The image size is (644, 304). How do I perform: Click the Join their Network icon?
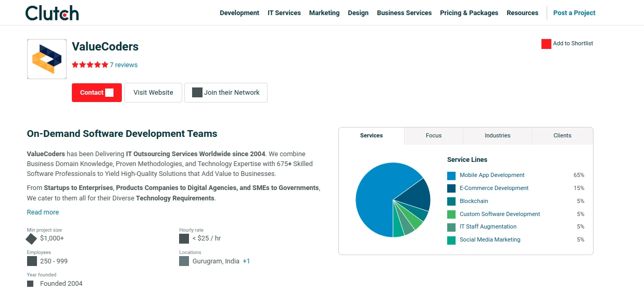point(197,93)
